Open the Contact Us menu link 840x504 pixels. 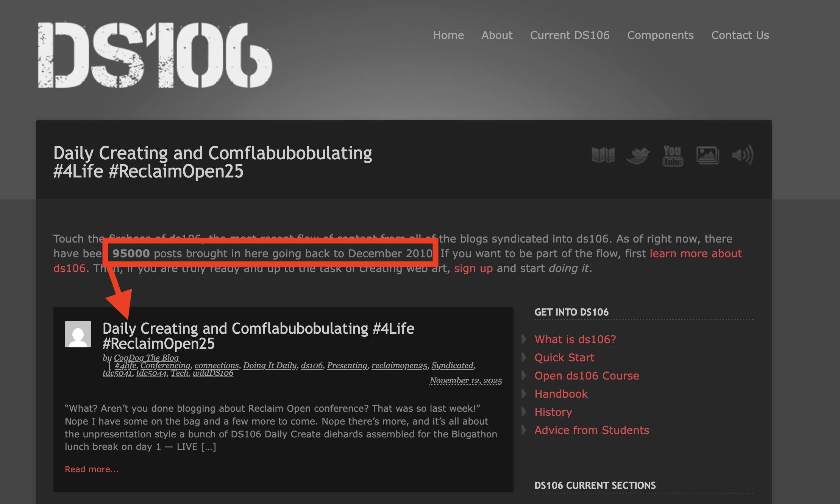740,35
